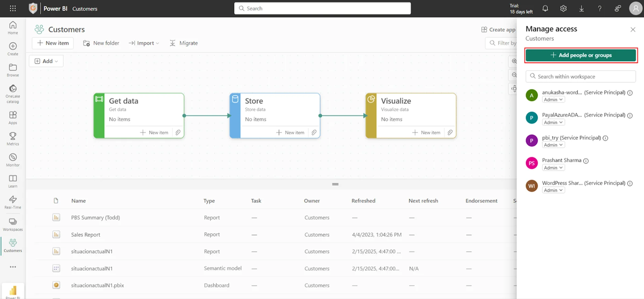
Task: Click the Task column header
Action: (x=256, y=201)
